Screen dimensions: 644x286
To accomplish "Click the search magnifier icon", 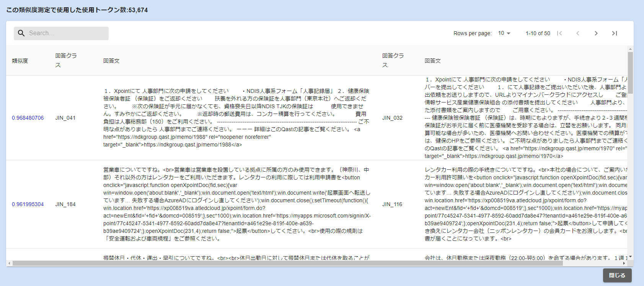I will [x=21, y=33].
